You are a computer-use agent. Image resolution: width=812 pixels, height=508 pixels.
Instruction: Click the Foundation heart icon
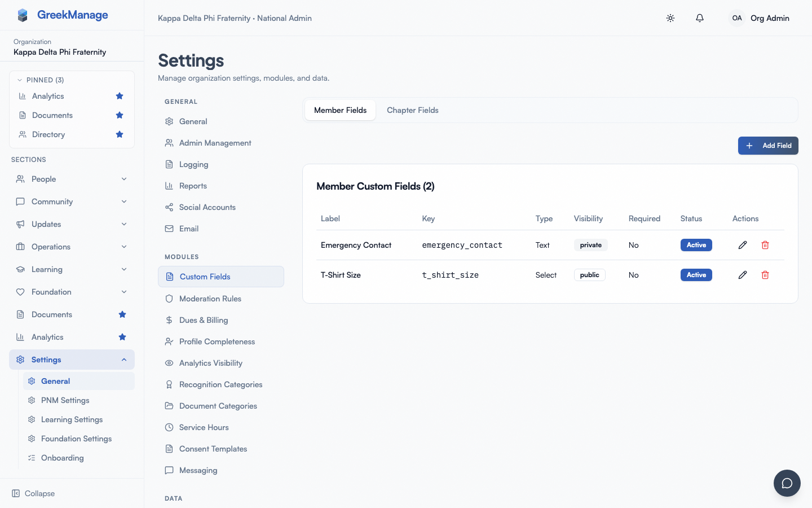(x=20, y=292)
